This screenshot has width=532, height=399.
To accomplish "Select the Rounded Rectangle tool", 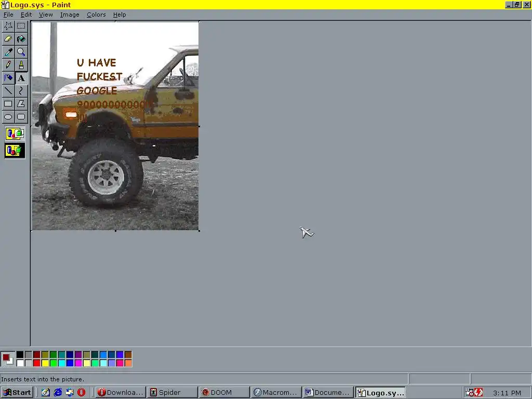I will (21, 117).
